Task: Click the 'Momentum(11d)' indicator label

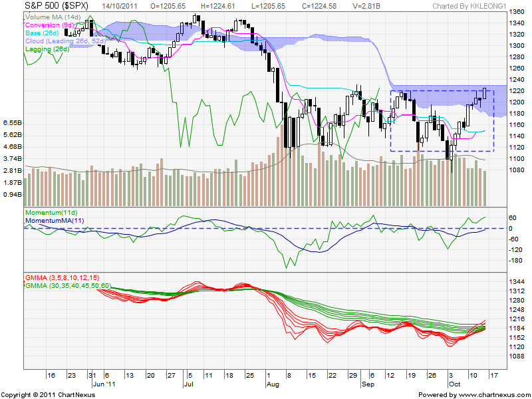Action: (51, 213)
